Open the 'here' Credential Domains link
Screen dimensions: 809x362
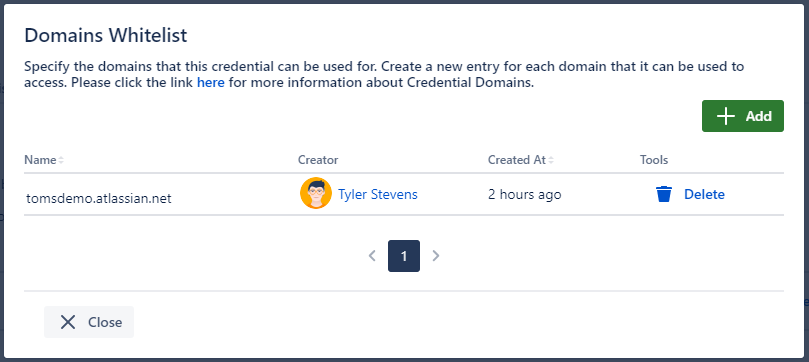pos(211,83)
